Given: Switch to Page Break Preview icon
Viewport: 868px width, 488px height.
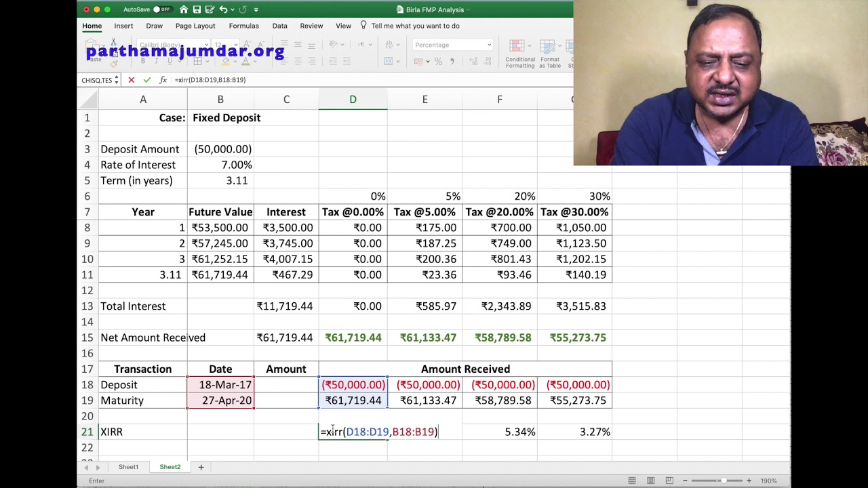Looking at the screenshot, I should point(669,481).
